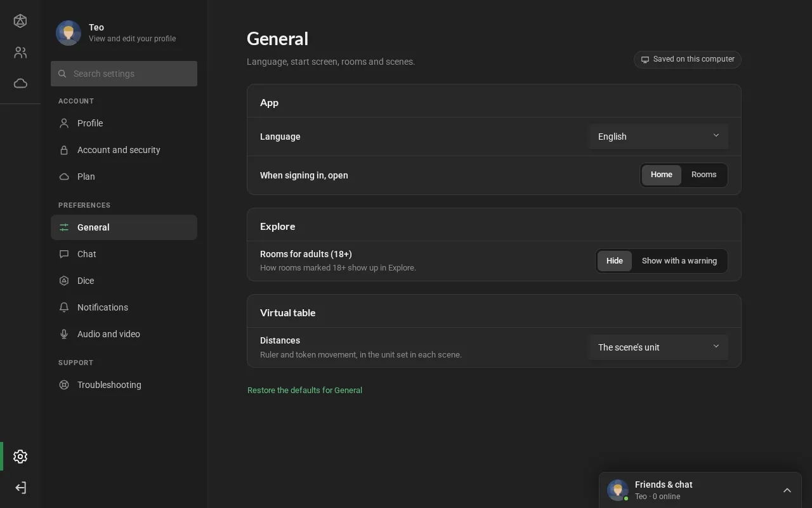812x508 pixels.
Task: Click the Notifications bell icon
Action: [x=64, y=307]
